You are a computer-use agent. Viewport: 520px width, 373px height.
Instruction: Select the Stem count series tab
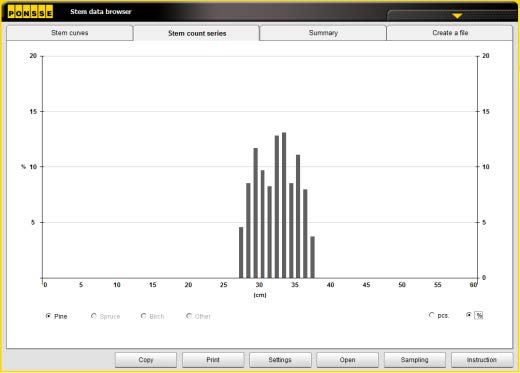coord(197,33)
